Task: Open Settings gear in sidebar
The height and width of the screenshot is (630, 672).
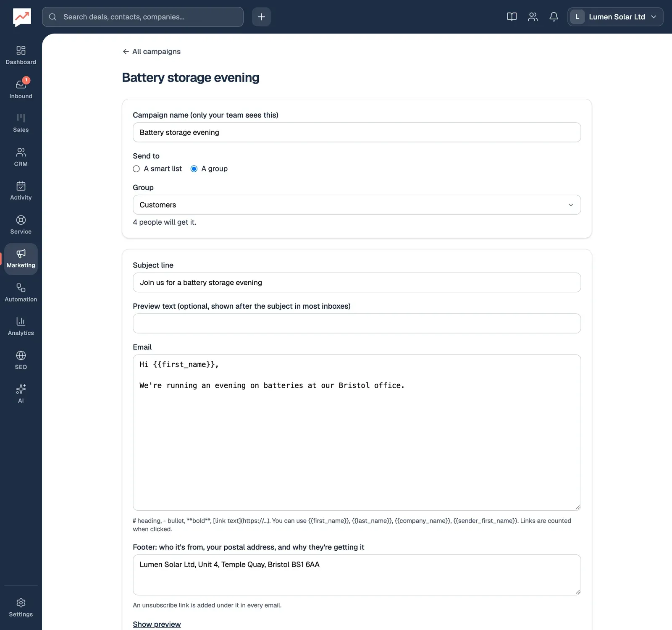Action: [21, 608]
